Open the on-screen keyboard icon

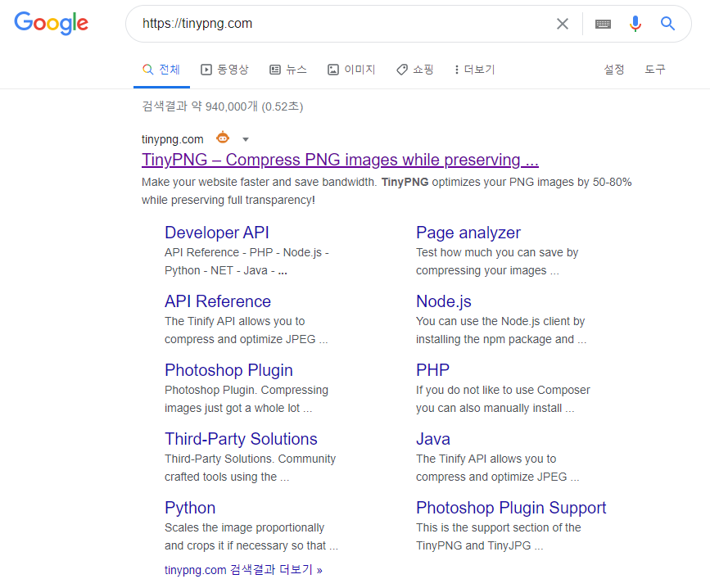coord(603,24)
